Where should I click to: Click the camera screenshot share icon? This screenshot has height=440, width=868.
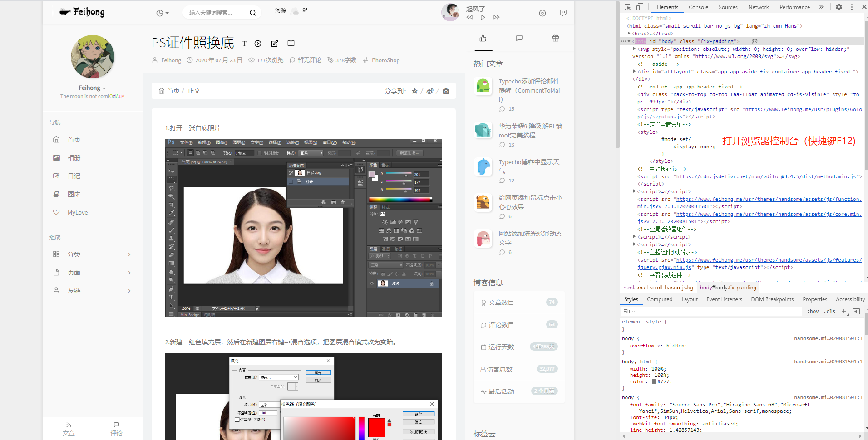[x=446, y=91]
